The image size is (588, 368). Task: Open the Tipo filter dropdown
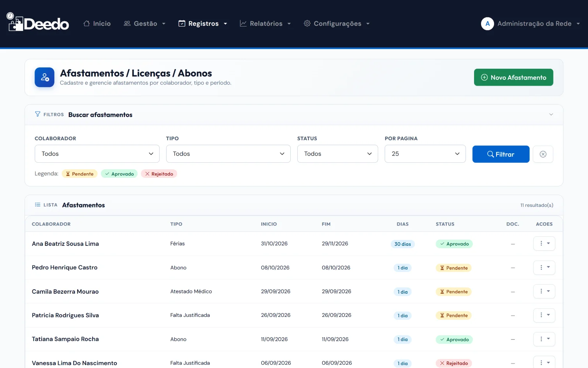228,154
